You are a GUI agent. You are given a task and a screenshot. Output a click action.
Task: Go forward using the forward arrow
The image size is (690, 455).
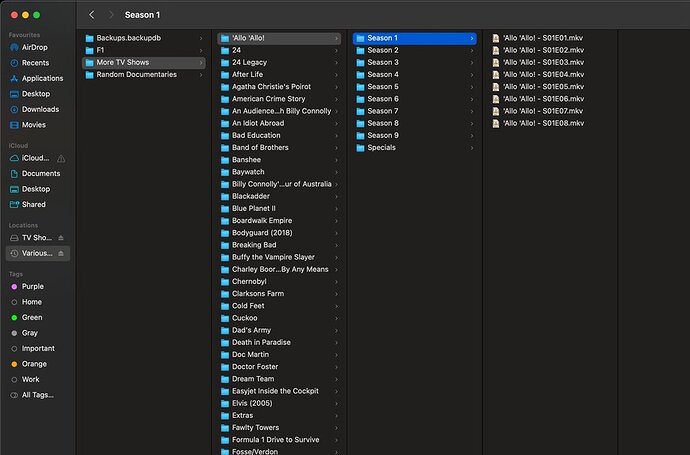[111, 15]
